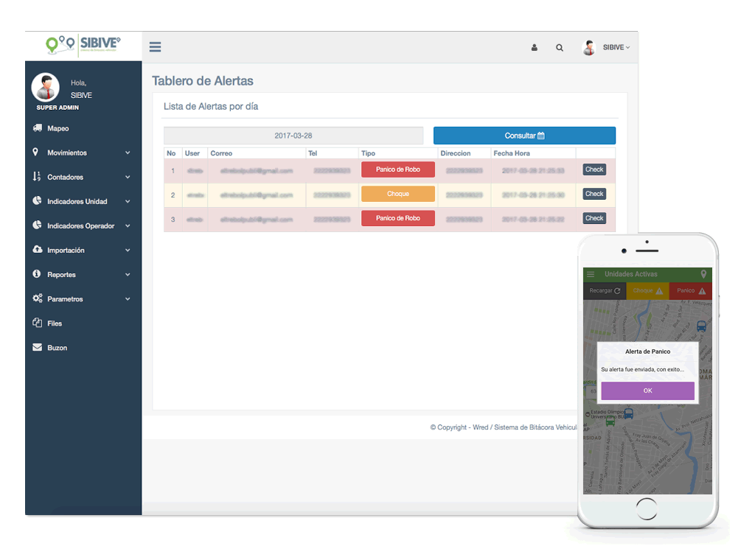Click the orange Choque alert badge
This screenshot has height=560, width=755.
tap(397, 193)
